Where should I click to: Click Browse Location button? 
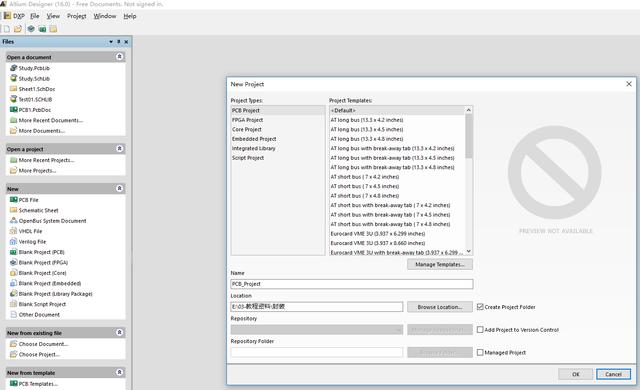point(440,307)
